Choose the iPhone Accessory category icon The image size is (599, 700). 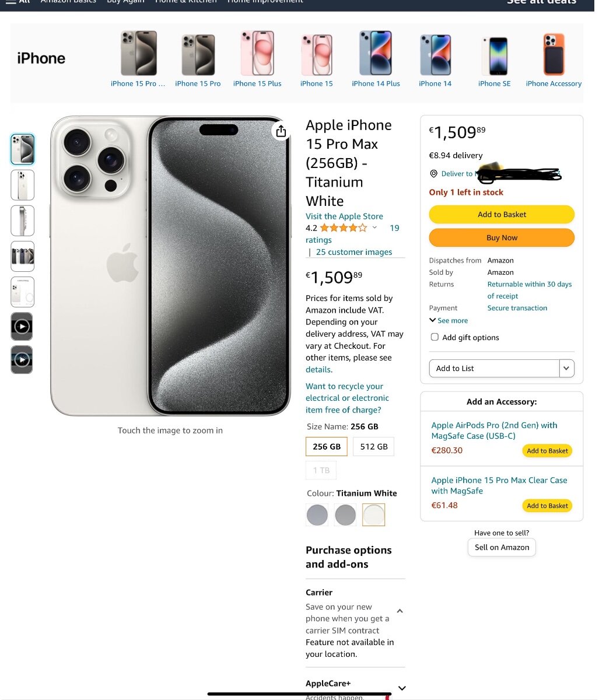coord(554,54)
